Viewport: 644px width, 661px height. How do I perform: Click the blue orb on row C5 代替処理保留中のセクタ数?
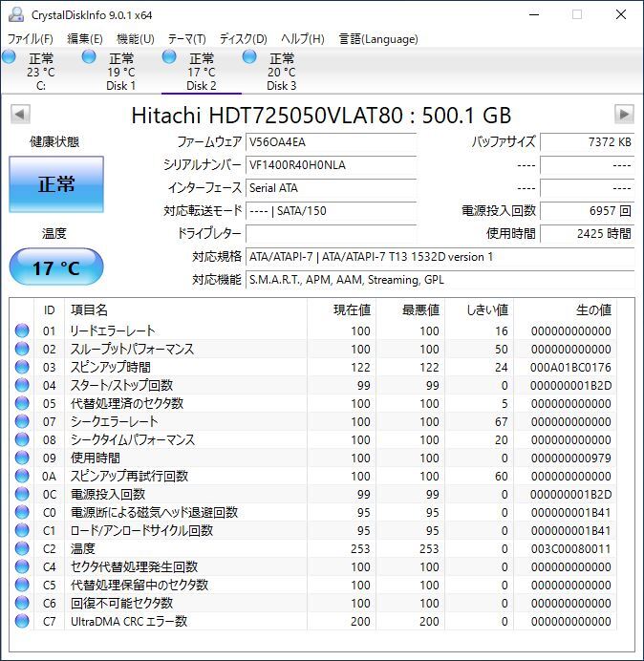(22, 585)
